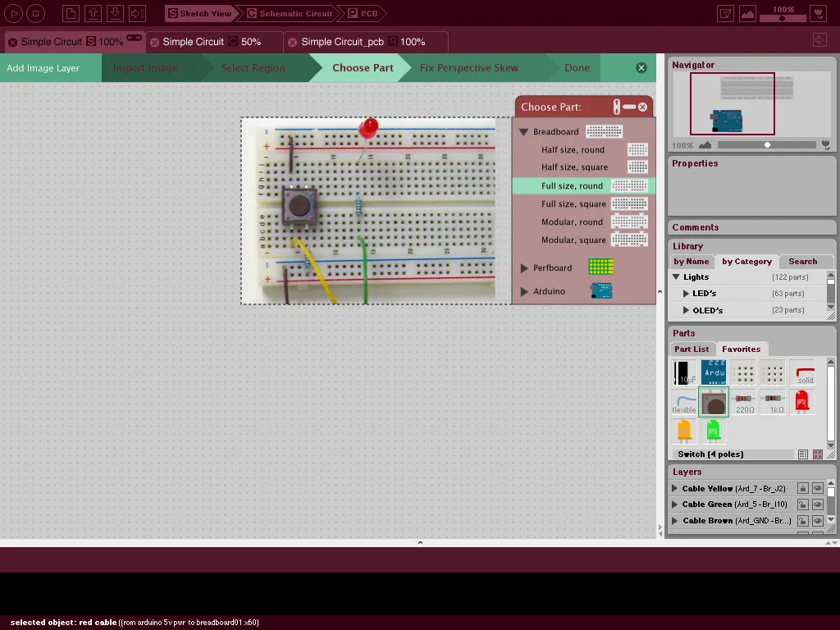The width and height of the screenshot is (840, 630).
Task: Collapse the Lights library category
Action: pos(676,277)
